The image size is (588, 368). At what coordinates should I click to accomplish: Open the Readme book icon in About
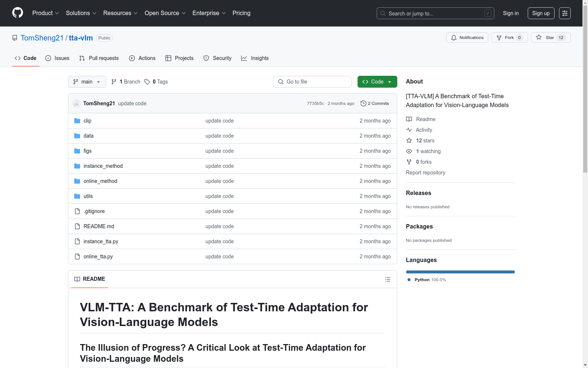coord(409,119)
